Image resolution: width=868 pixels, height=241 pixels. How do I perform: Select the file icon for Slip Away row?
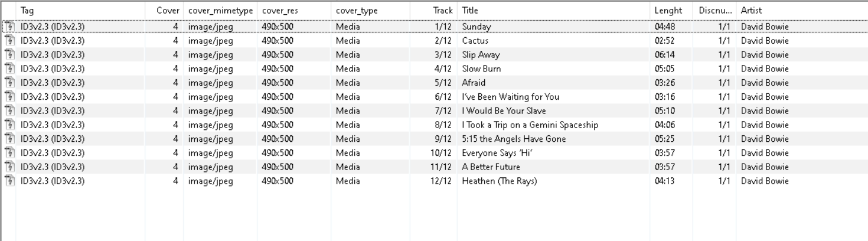tap(9, 55)
